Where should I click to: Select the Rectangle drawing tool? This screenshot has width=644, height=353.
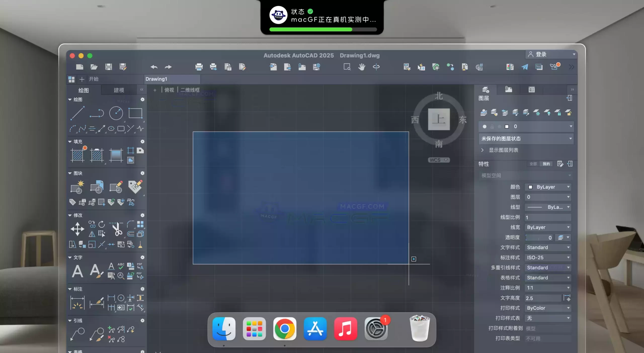(135, 113)
